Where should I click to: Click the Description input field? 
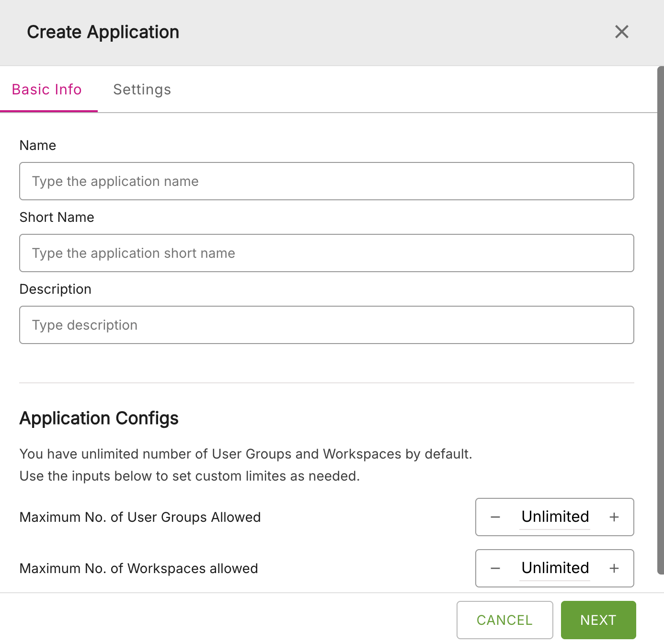point(326,325)
